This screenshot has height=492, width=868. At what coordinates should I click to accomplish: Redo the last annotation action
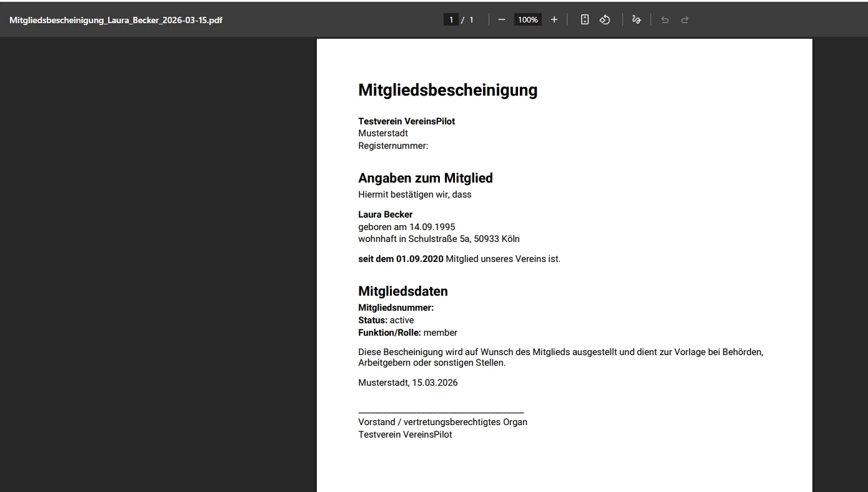(684, 19)
